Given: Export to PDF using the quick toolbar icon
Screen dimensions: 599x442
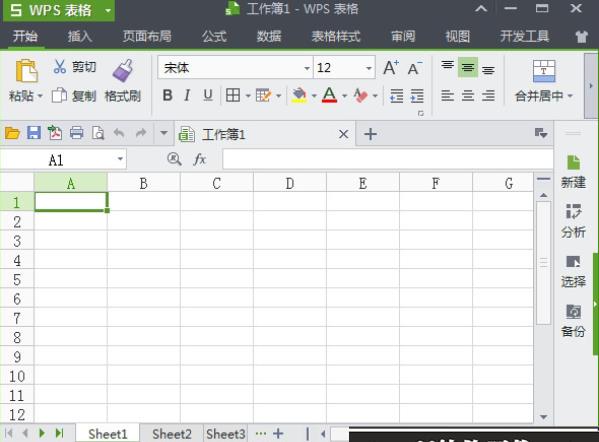Looking at the screenshot, I should point(55,133).
